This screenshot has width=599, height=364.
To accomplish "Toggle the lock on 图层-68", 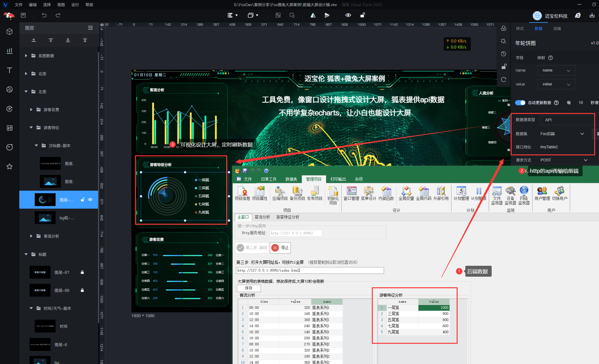I will 82,290.
